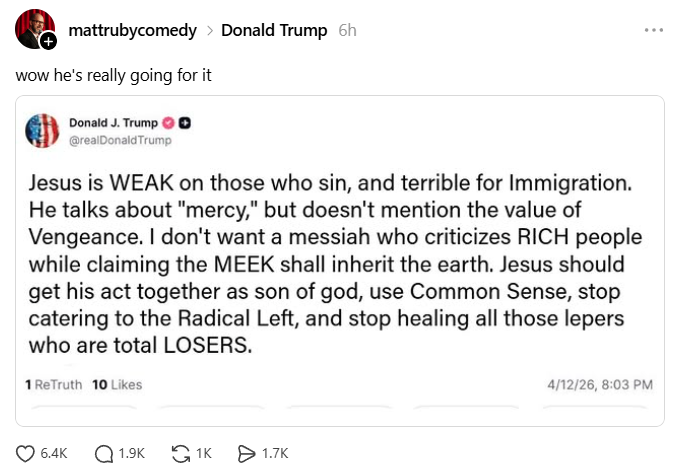Click the 1K reposts count
The width and height of the screenshot is (674, 470).
pos(203,453)
